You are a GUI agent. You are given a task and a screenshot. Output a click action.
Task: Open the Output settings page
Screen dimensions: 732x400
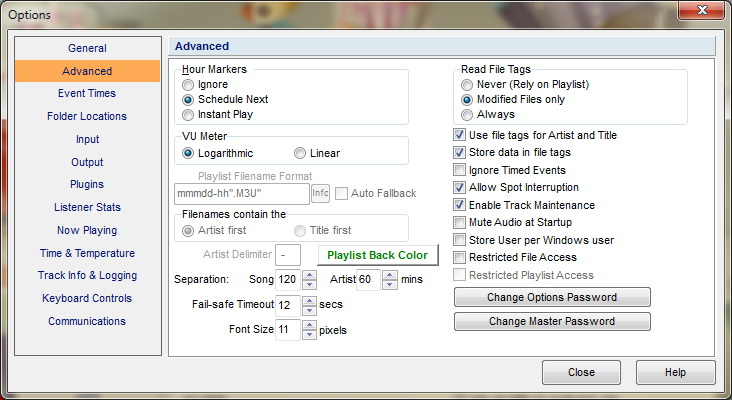[87, 162]
